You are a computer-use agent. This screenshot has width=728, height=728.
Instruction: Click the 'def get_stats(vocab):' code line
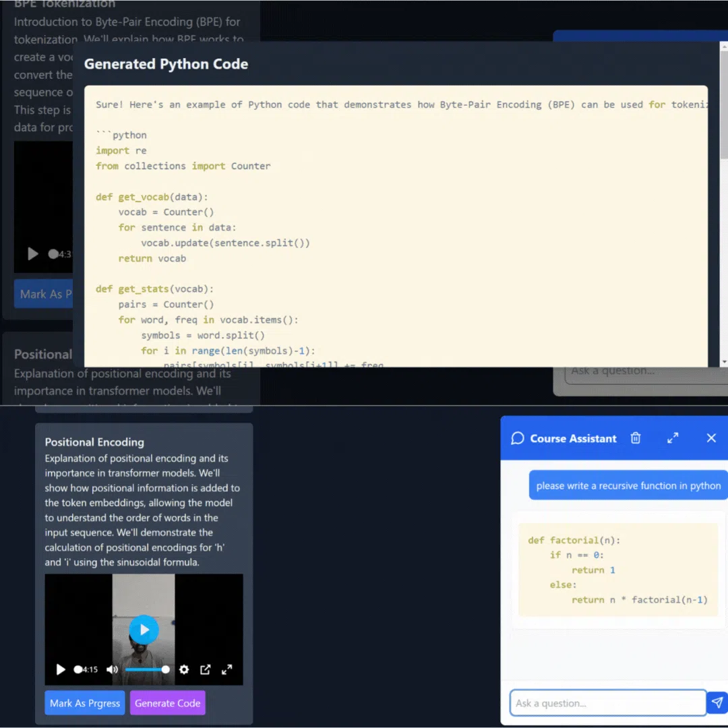154,289
